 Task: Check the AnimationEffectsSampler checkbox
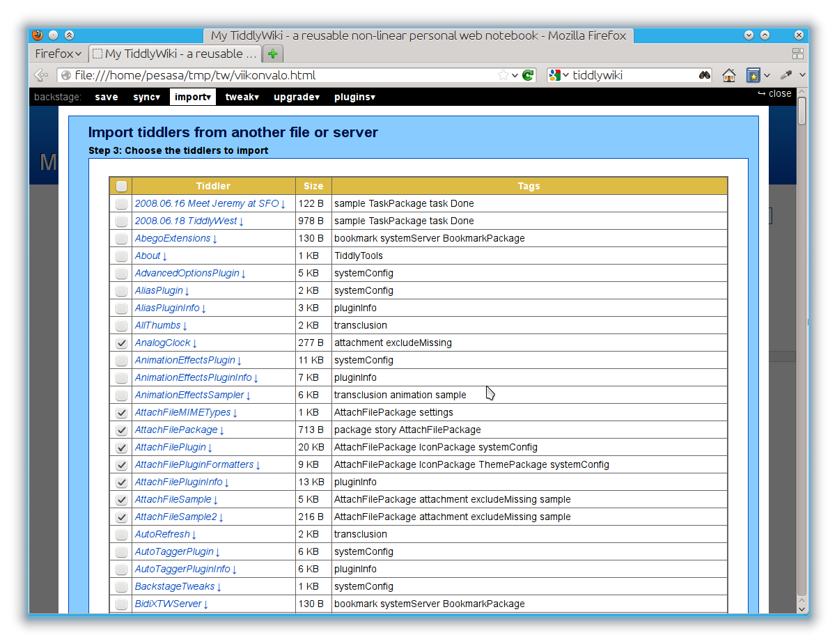pos(121,395)
